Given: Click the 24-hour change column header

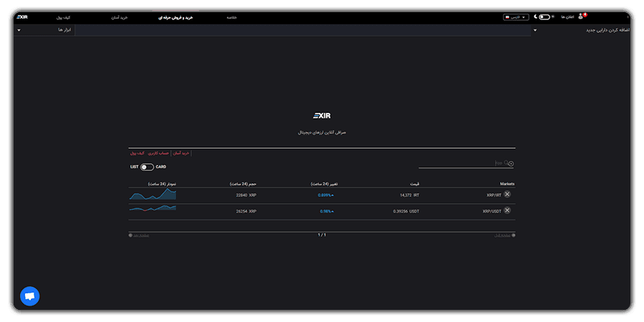Looking at the screenshot, I should pos(324,184).
